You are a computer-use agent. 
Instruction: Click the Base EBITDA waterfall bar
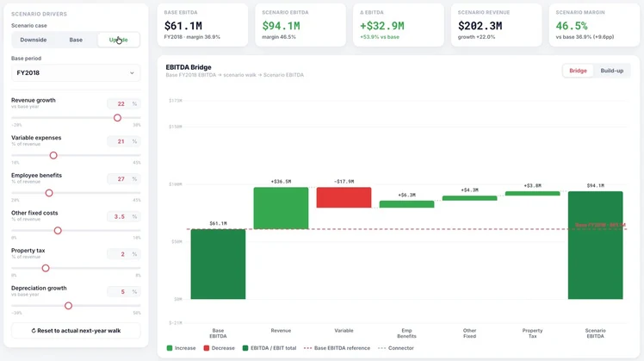(x=218, y=264)
